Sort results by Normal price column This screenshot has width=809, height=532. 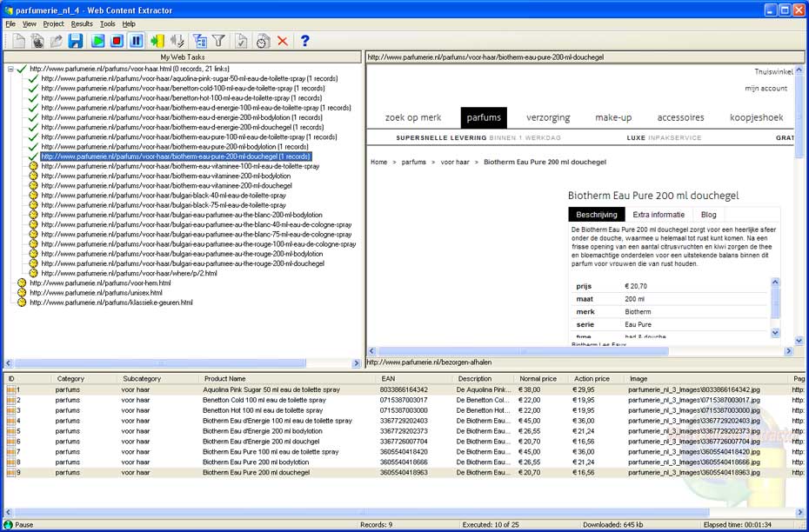pyautogui.click(x=541, y=379)
